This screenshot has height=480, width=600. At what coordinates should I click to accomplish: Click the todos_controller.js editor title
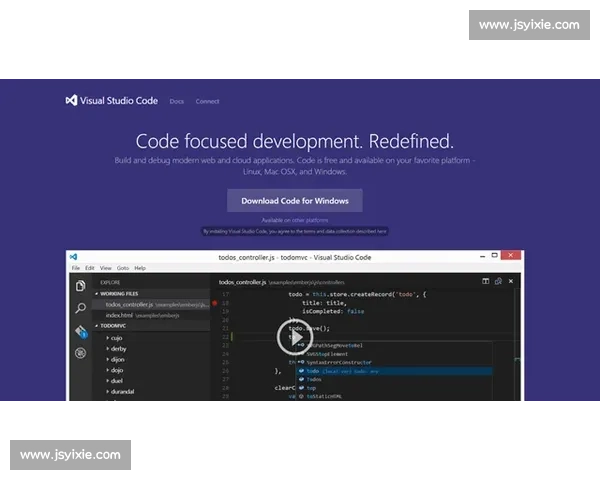[x=242, y=282]
